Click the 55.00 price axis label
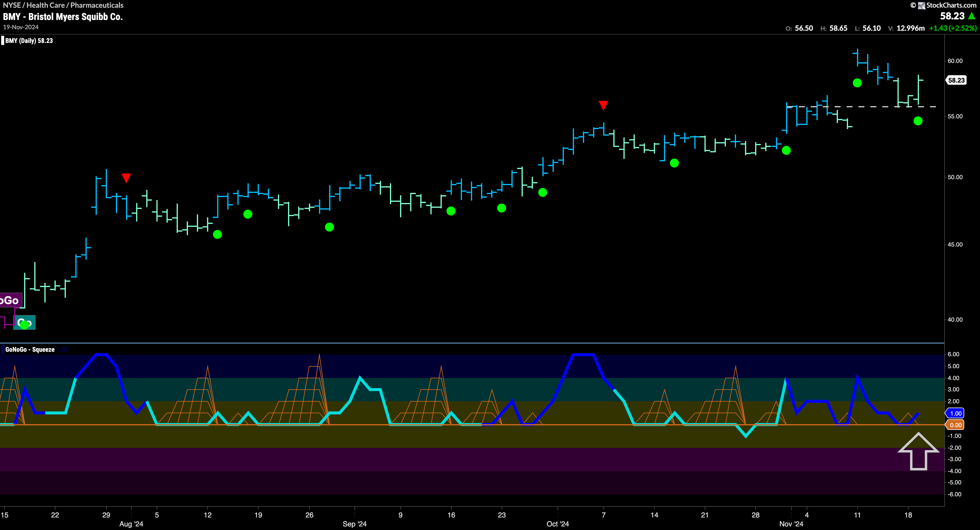 click(955, 117)
